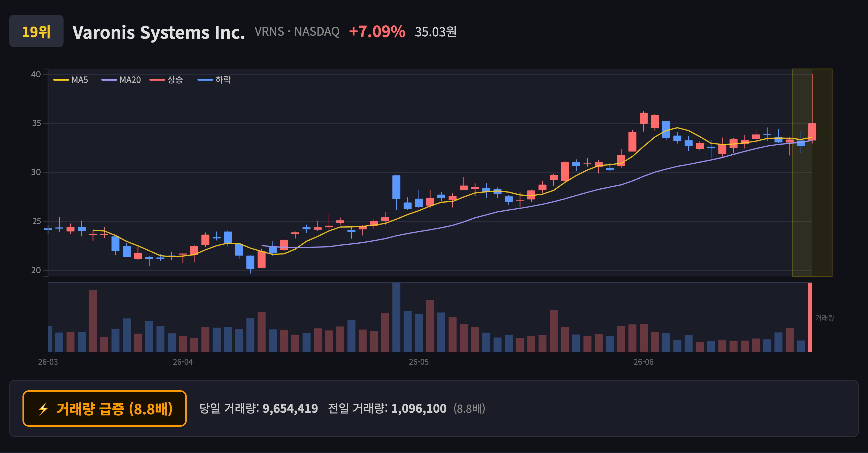The height and width of the screenshot is (453, 868).
Task: Click the purple MA20 legend color line
Action: click(109, 80)
